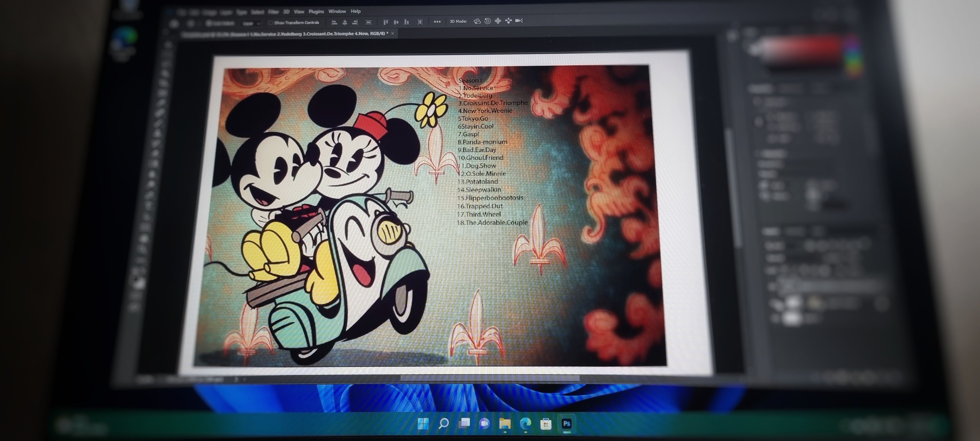Click the "4.New York.Weenie" line
The image size is (980, 441).
485,111
